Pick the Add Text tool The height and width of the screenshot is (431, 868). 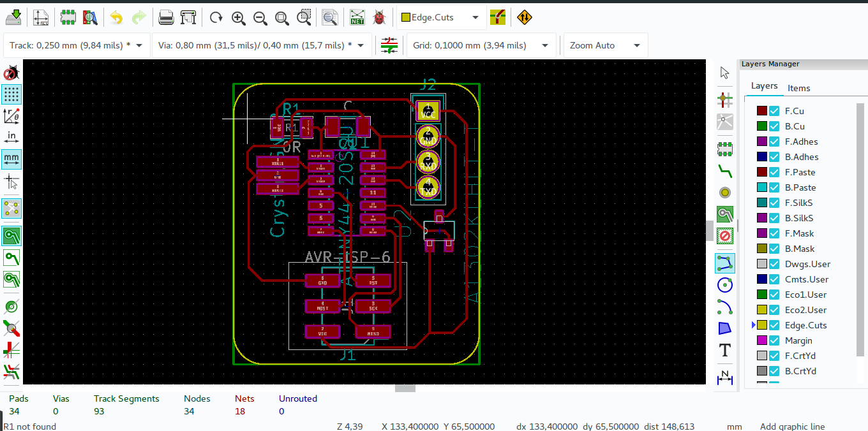724,350
